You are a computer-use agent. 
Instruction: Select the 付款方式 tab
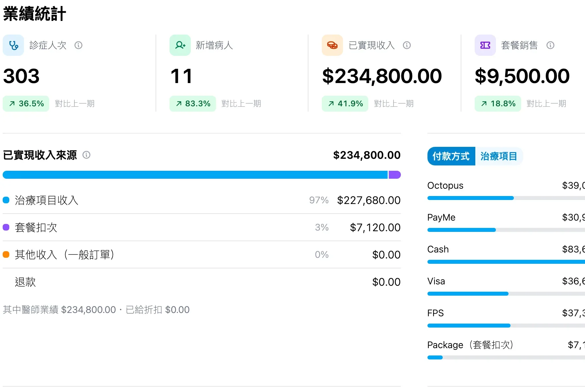[x=451, y=156]
